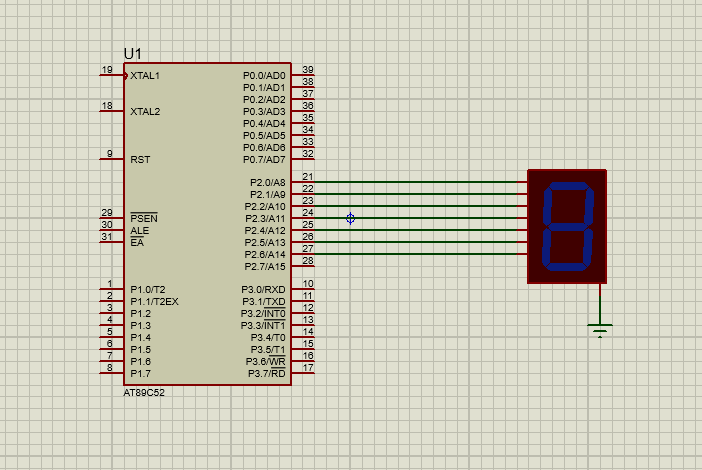Click the P0.0/AD0 pin label
This screenshot has height=470, width=702.
coord(264,76)
